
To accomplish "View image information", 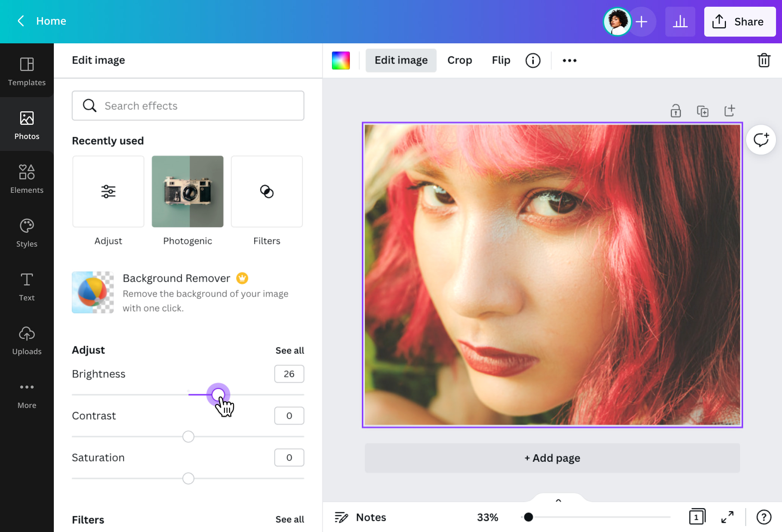I will (x=533, y=60).
